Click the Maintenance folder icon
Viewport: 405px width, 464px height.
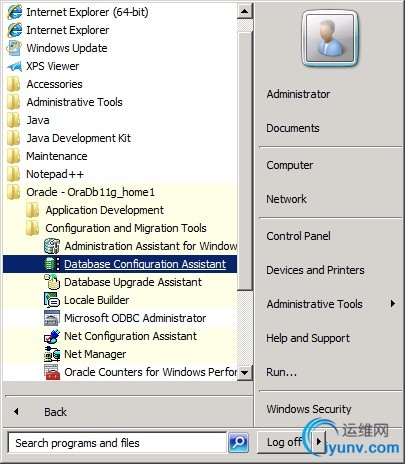pyautogui.click(x=14, y=156)
